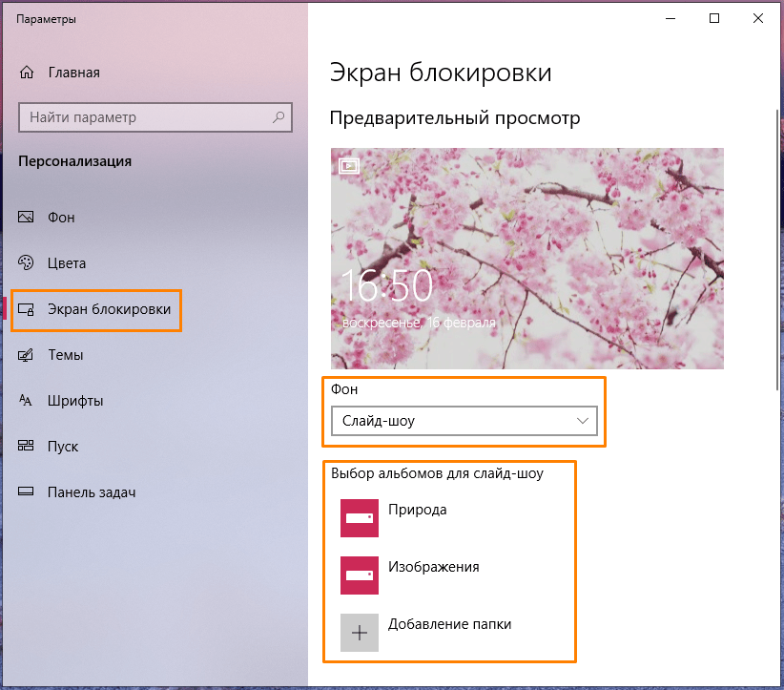This screenshot has width=784, height=690.
Task: Select the Изображения album entry
Action: [434, 567]
